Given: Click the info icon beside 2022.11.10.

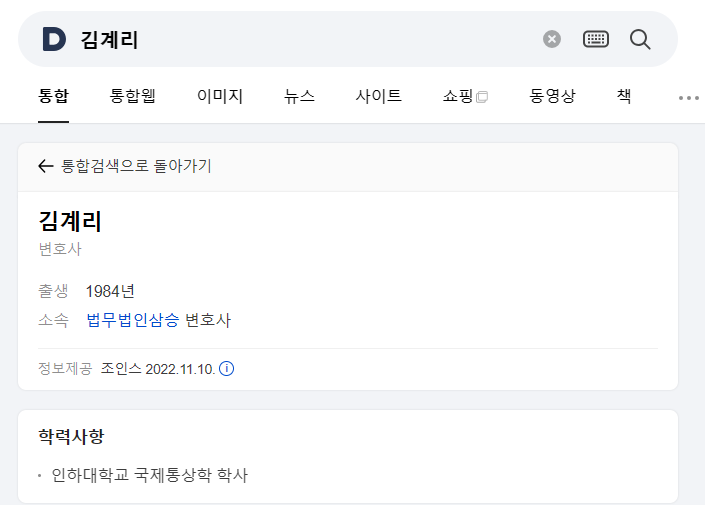Looking at the screenshot, I should pyautogui.click(x=226, y=369).
